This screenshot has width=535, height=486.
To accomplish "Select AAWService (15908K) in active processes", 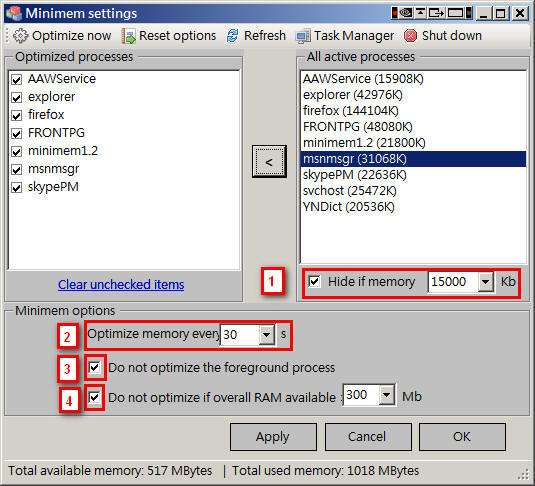I will point(413,79).
